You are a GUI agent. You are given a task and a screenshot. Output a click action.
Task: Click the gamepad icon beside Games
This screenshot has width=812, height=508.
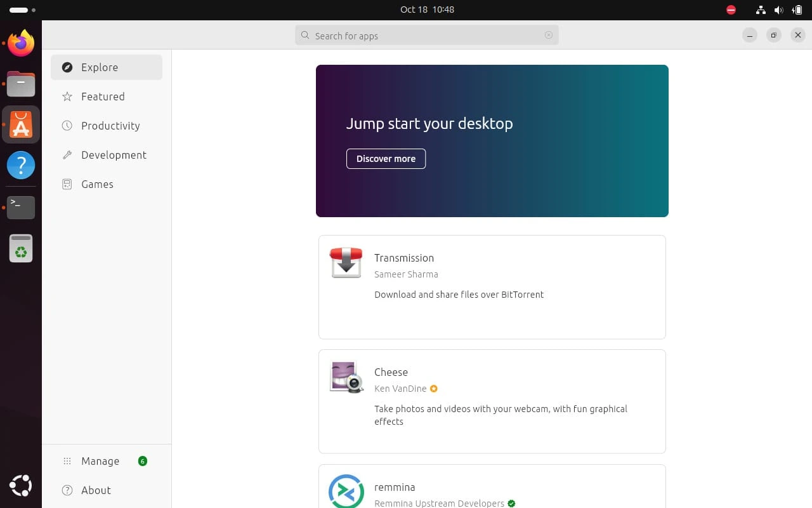click(x=67, y=184)
